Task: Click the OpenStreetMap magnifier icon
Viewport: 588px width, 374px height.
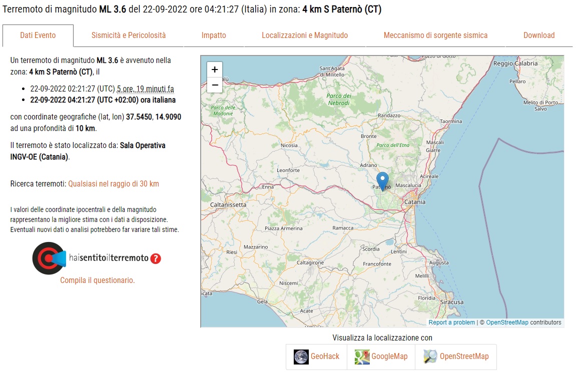Action: (x=430, y=357)
